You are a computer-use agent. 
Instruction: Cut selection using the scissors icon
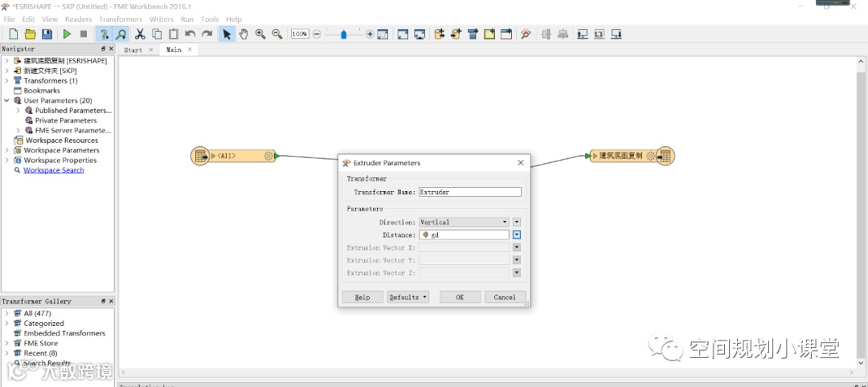pyautogui.click(x=140, y=35)
